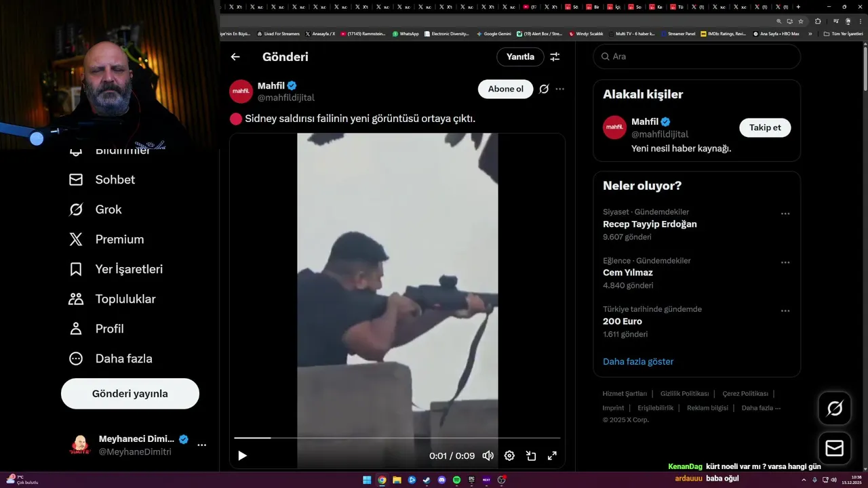This screenshot has width=868, height=488.
Task: Open Yer İşaretleri in the sidebar
Action: click(x=116, y=269)
